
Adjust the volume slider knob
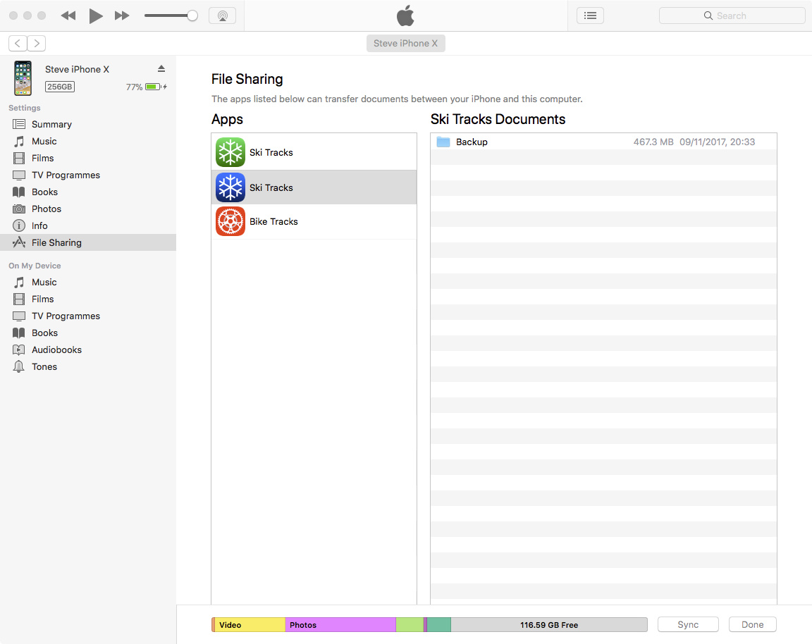[192, 16]
